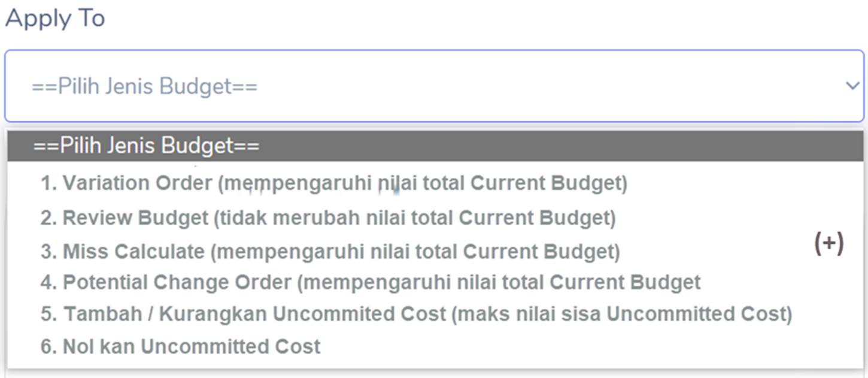The height and width of the screenshot is (378, 868).
Task: Collapse the budget type list via its arrow
Action: point(852,86)
